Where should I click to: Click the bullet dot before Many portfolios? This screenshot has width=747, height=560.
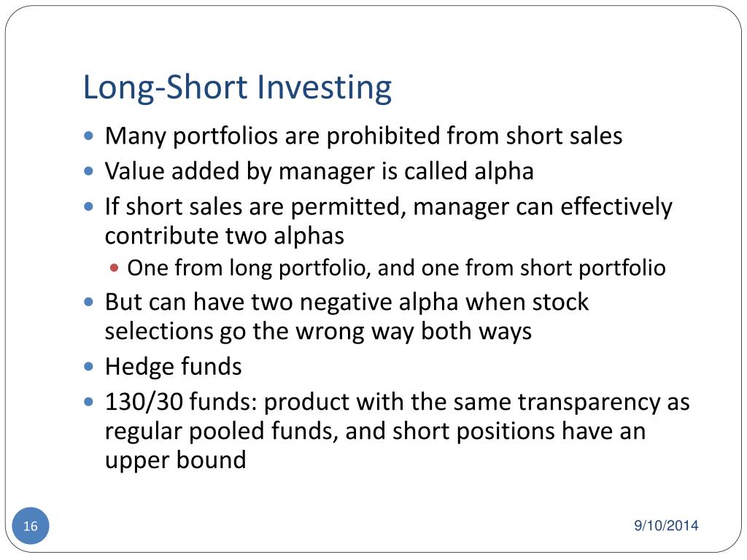88,136
